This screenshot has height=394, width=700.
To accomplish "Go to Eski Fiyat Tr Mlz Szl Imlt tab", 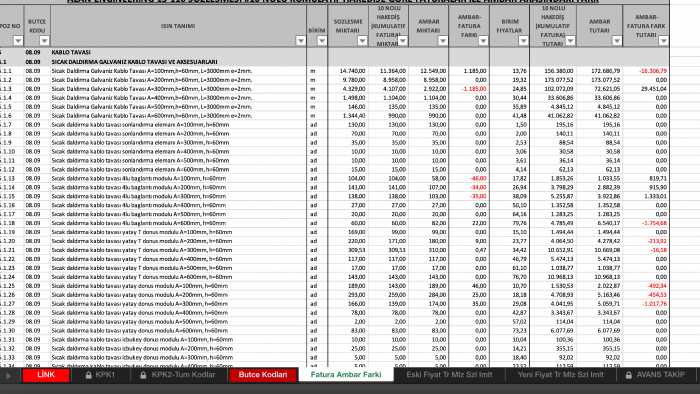I will point(449,375).
